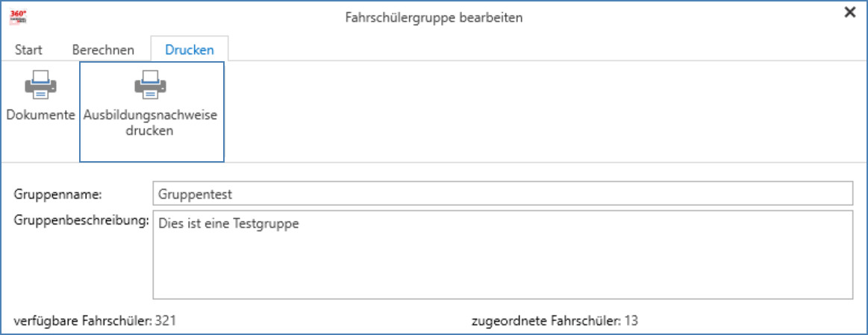This screenshot has width=868, height=335.
Task: Open the Berechnen tab
Action: point(103,50)
